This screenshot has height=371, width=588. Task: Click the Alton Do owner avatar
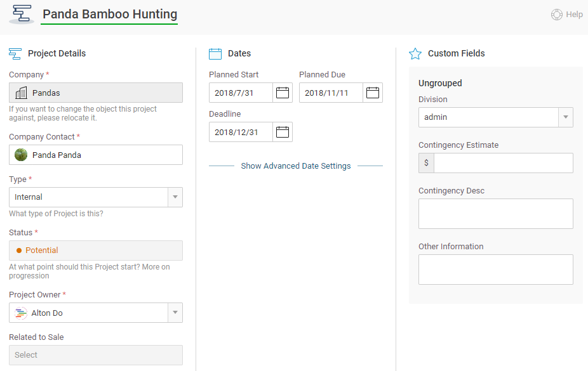click(21, 313)
